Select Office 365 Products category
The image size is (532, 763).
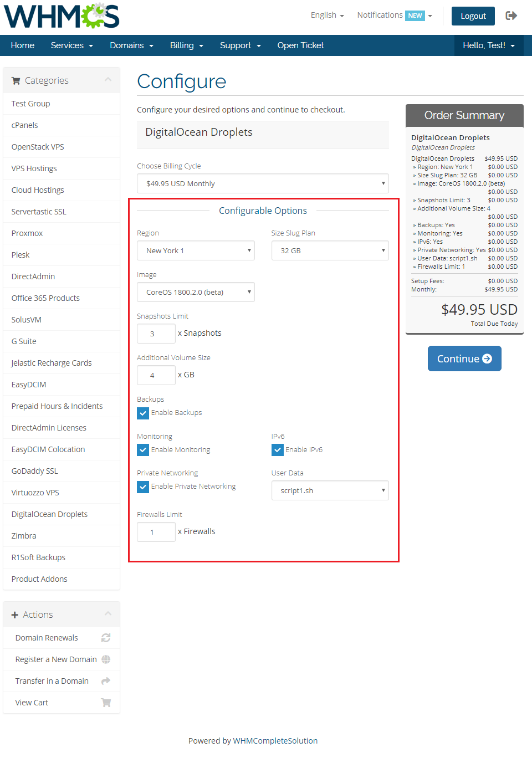click(x=62, y=298)
